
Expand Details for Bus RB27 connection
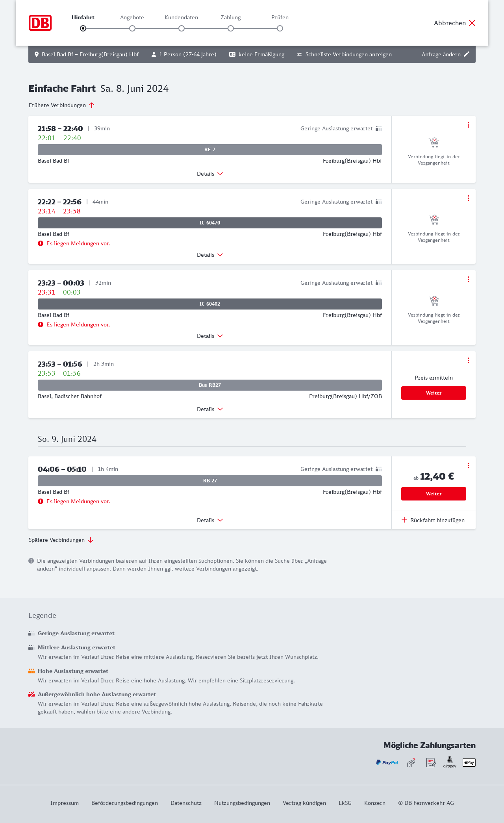pyautogui.click(x=210, y=409)
